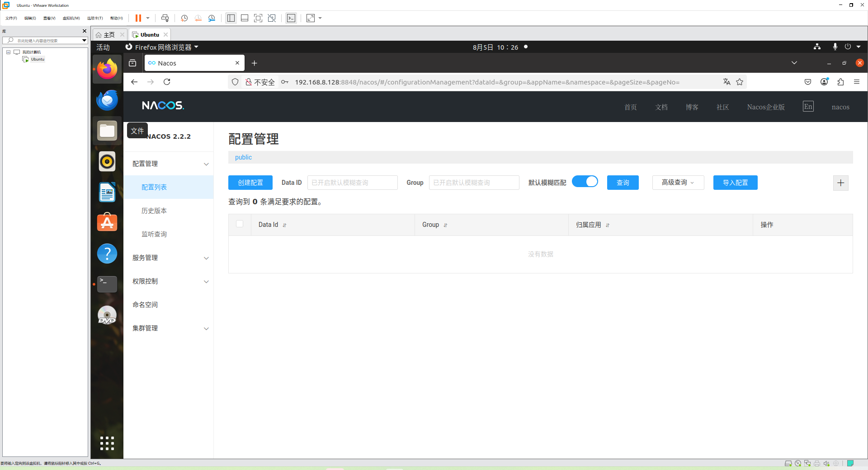Image resolution: width=868 pixels, height=470 pixels.
Task: Select the public namespace link
Action: click(x=243, y=157)
